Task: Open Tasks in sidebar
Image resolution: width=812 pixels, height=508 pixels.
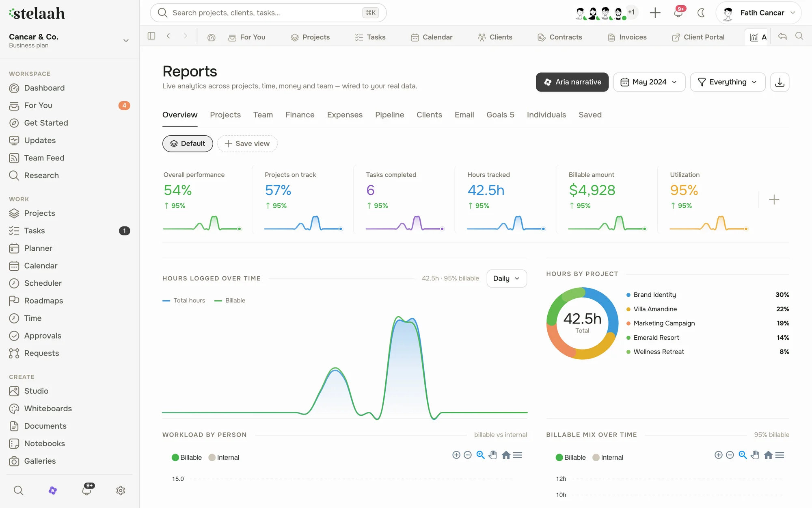Action: 70,231
